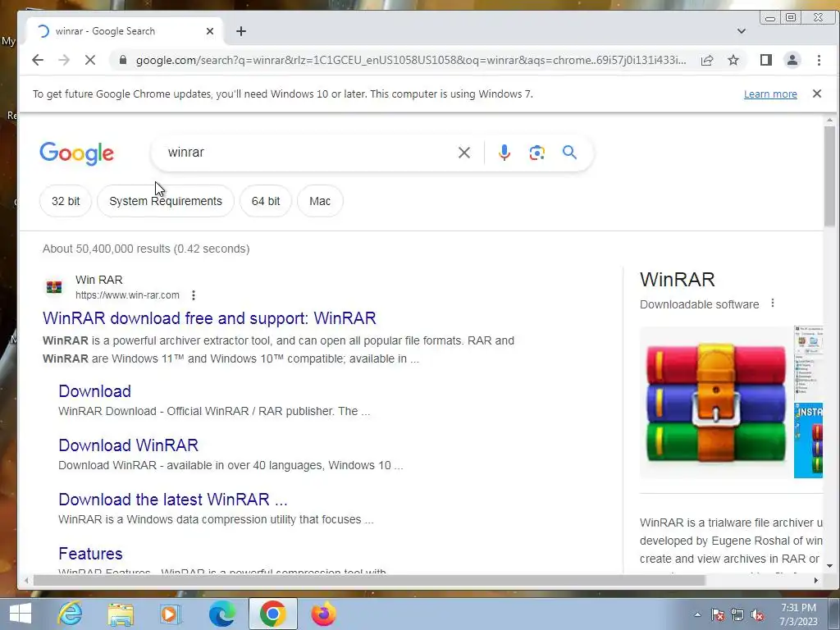Select the System Requirements filter chip
Image resolution: width=840 pixels, height=630 pixels.
(166, 201)
